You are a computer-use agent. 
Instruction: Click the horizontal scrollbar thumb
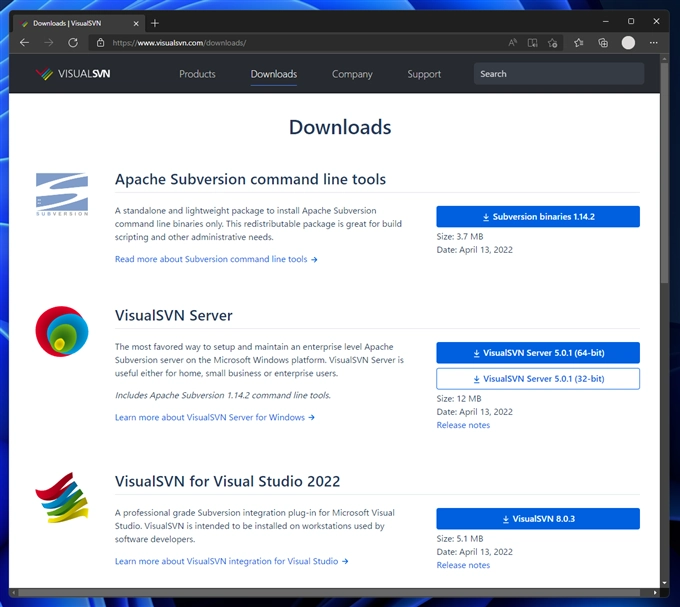329,592
